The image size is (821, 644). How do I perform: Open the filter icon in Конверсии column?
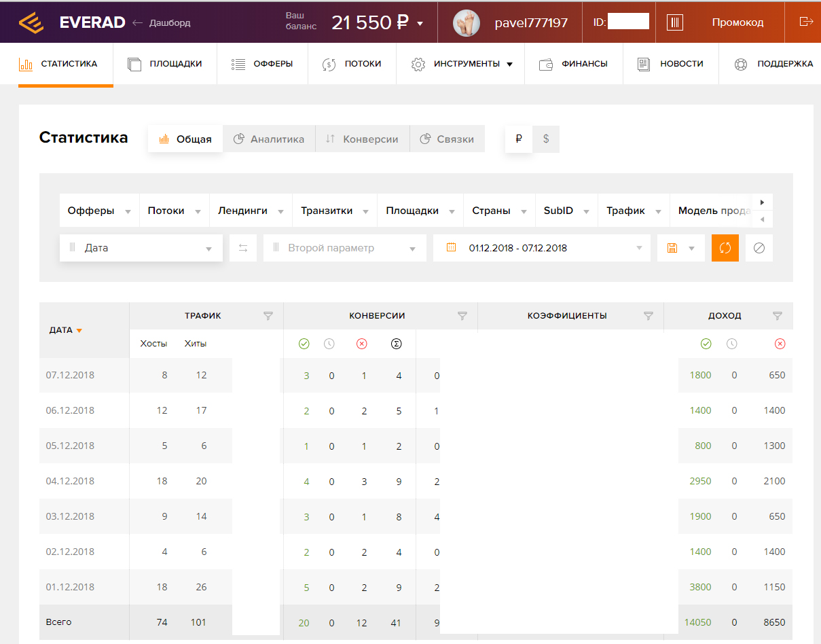point(462,316)
